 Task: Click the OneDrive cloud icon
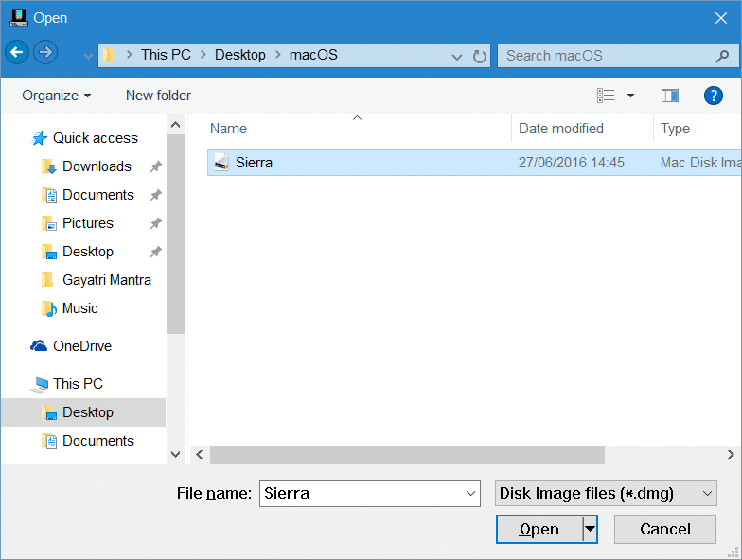[x=39, y=346]
